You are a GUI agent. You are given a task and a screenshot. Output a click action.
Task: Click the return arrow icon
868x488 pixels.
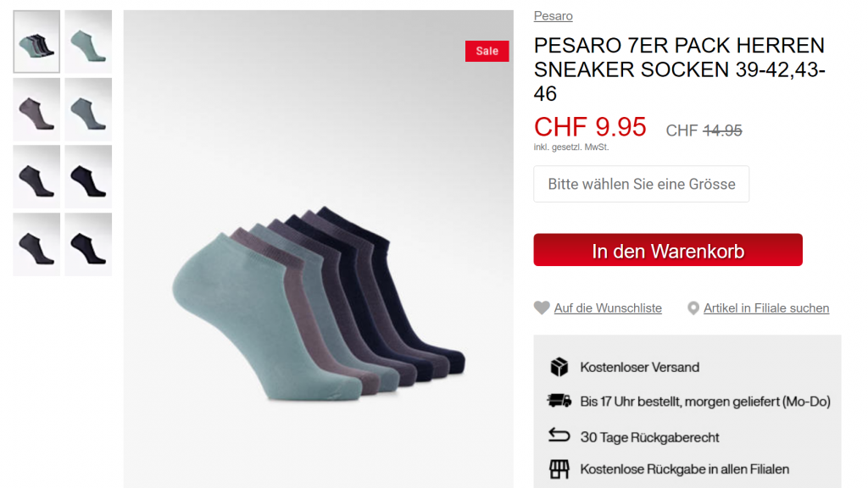coord(559,435)
